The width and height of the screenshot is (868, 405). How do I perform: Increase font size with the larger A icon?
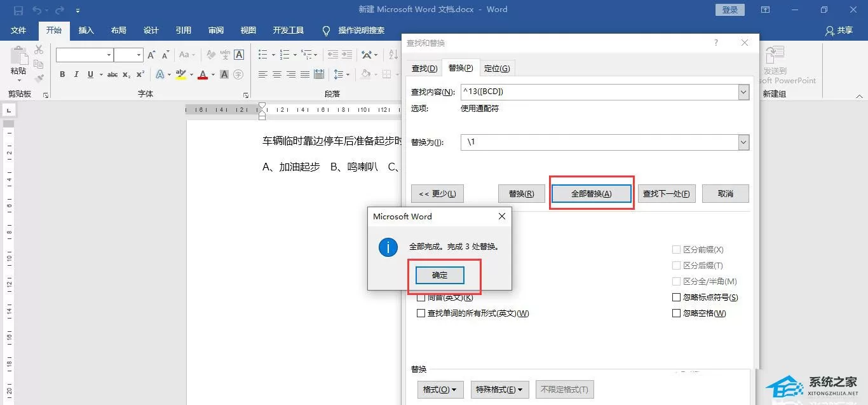(151, 55)
